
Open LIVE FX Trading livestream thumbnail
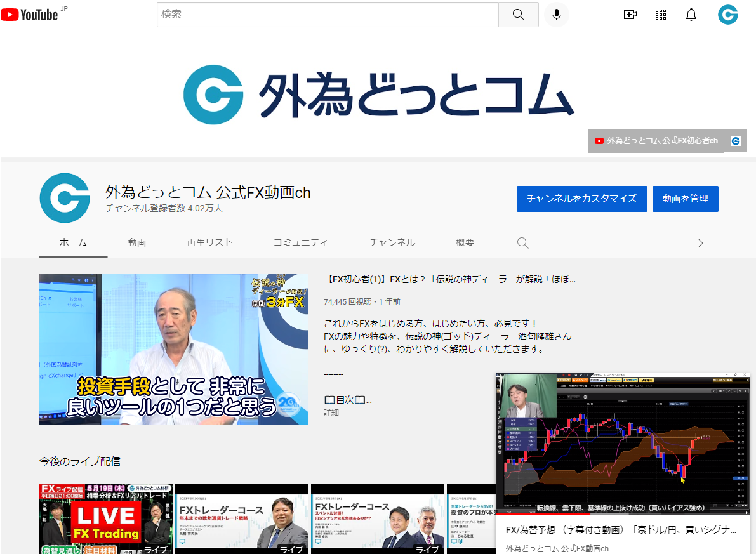tap(107, 519)
